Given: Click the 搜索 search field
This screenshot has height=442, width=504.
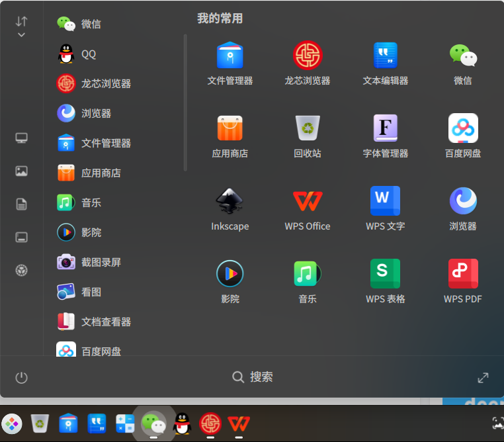Looking at the screenshot, I should (x=253, y=376).
